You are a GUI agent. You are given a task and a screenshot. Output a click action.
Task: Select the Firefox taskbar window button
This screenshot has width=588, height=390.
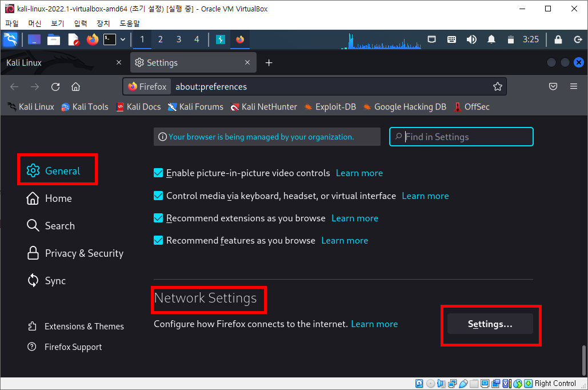(x=240, y=39)
